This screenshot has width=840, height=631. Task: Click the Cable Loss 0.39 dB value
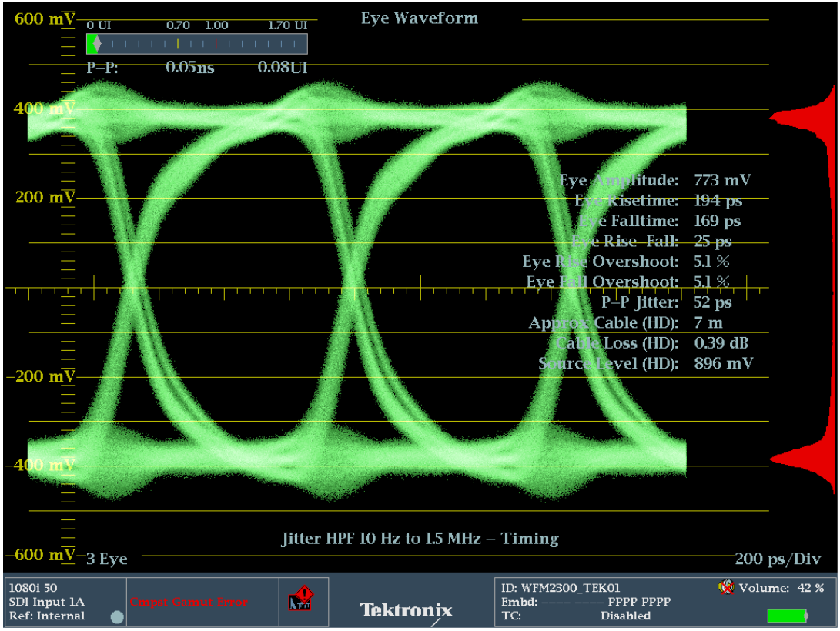[721, 343]
